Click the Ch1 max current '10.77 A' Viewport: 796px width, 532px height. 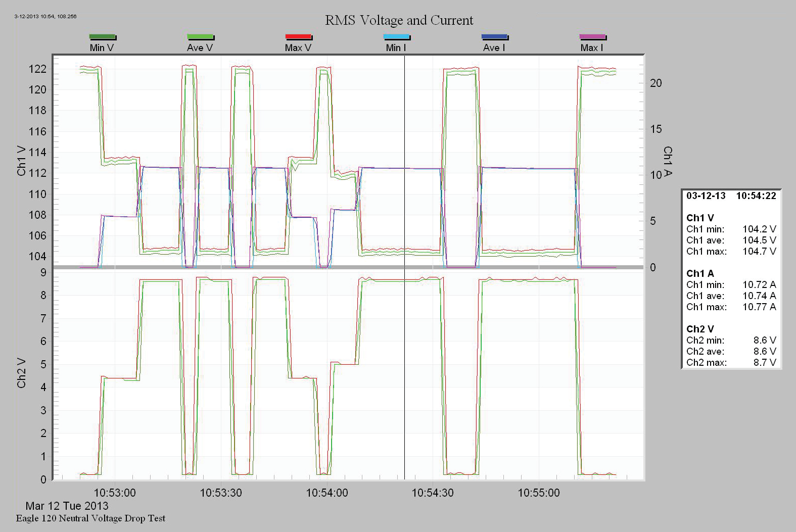point(759,307)
